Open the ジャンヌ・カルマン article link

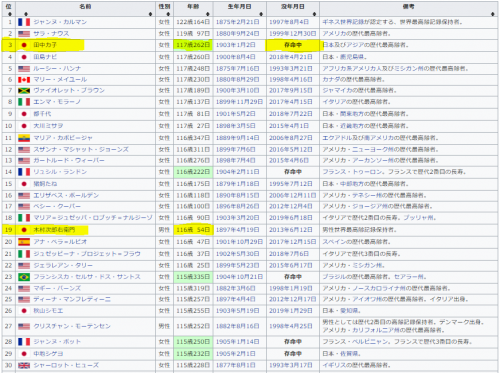pos(60,22)
